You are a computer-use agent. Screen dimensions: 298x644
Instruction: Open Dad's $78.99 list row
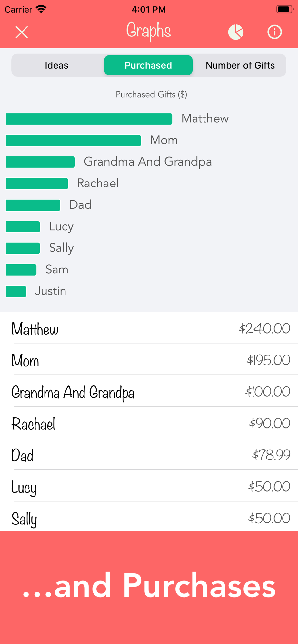tap(149, 455)
